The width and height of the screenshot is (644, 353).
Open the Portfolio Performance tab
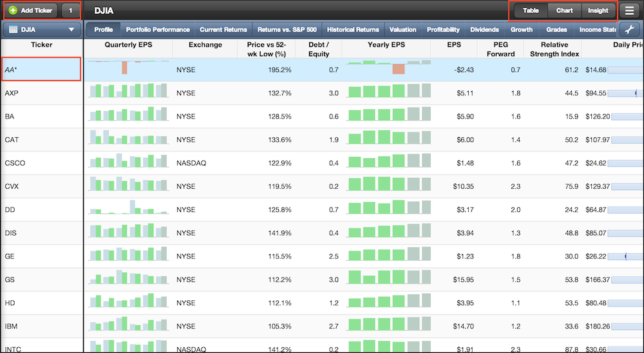pos(158,30)
